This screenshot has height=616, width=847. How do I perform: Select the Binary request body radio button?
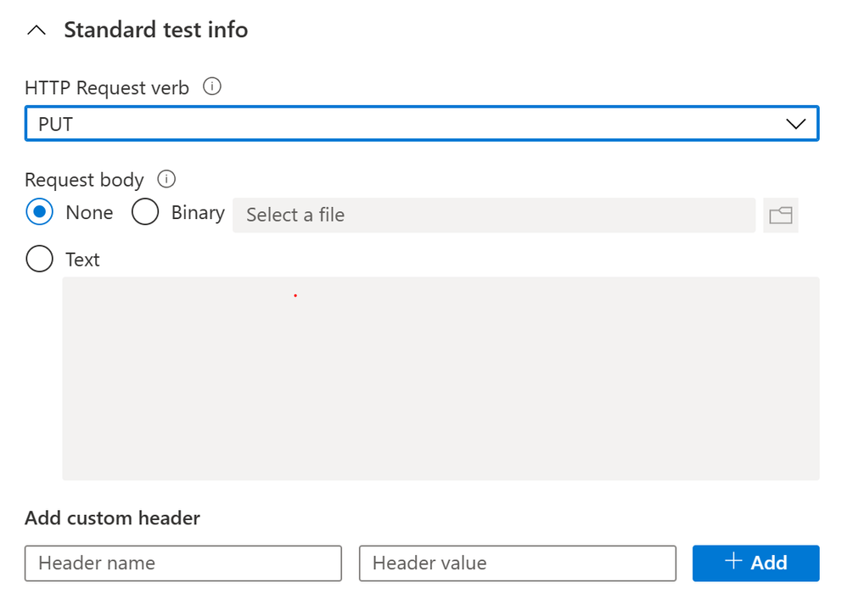pyautogui.click(x=145, y=212)
